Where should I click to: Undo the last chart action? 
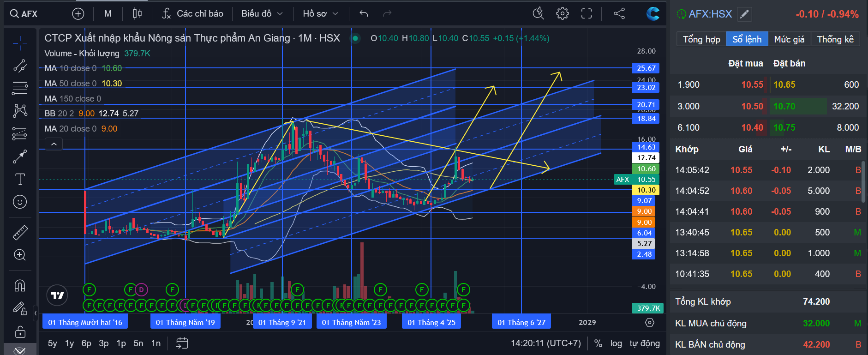coord(364,14)
